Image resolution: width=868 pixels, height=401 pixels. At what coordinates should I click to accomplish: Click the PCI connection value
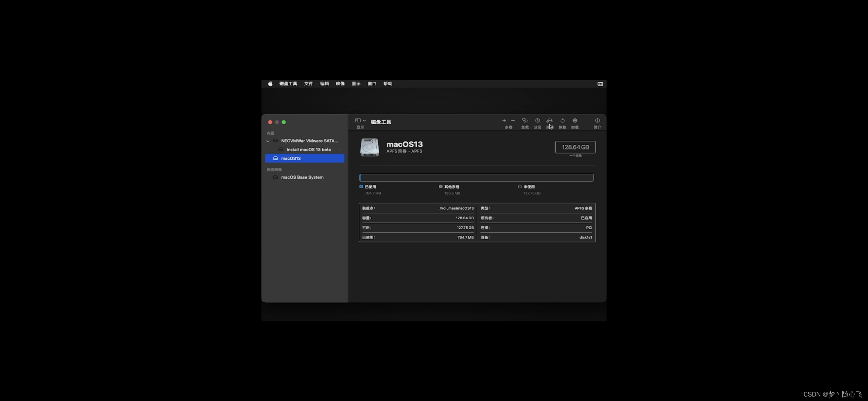589,228
